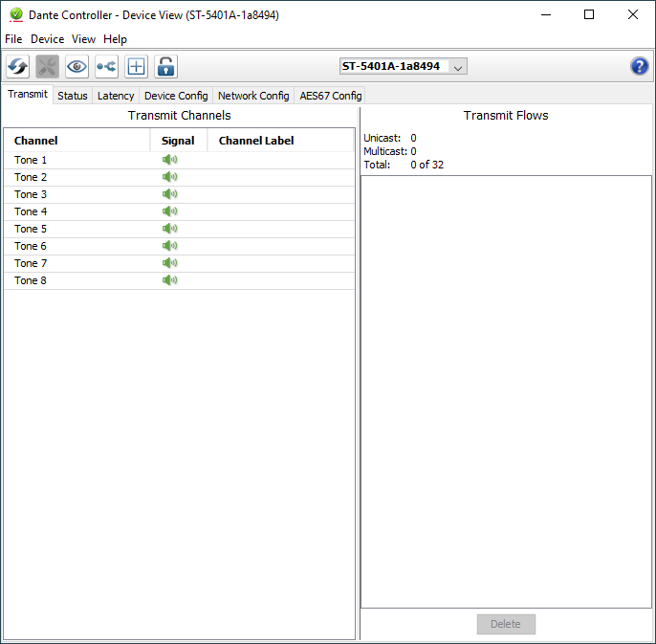This screenshot has height=644, width=656.
Task: Click the Refresh toolbar icon
Action: coord(18,66)
